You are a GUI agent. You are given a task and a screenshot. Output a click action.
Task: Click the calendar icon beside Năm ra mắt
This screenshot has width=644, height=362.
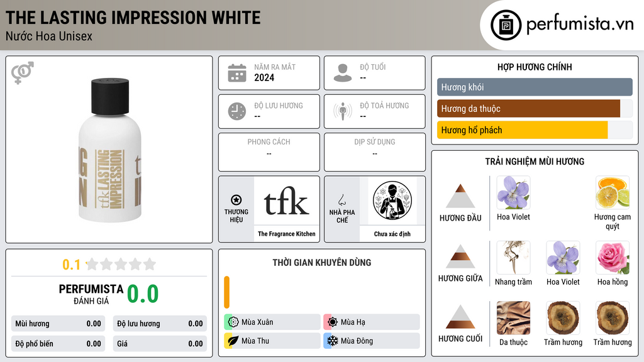pyautogui.click(x=237, y=73)
